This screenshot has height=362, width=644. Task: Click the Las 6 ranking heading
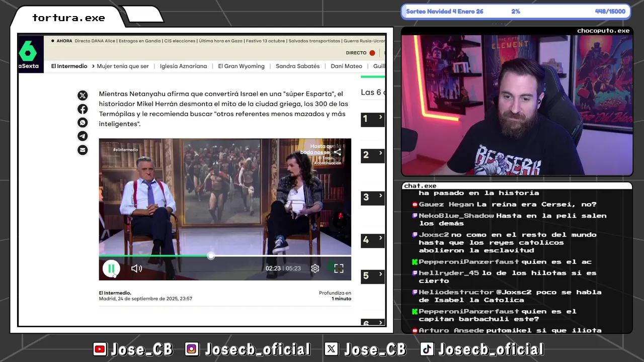click(373, 92)
